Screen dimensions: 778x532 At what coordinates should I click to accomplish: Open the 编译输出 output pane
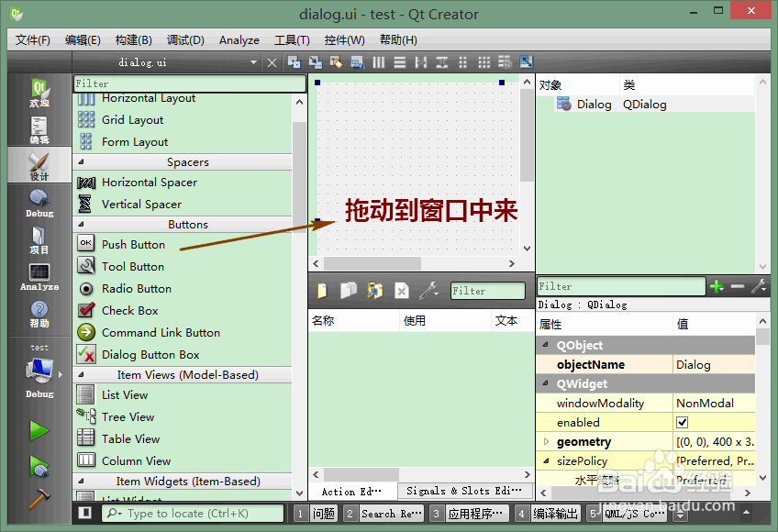(x=548, y=514)
